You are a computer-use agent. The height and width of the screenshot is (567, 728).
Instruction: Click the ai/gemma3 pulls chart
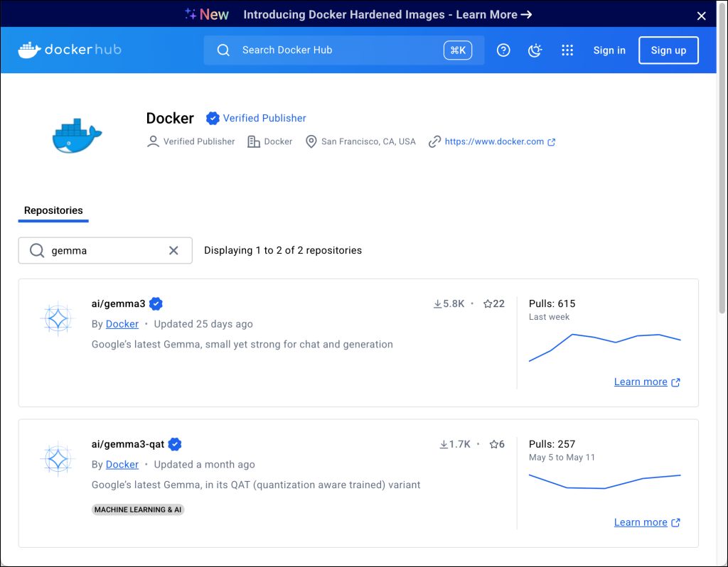[604, 347]
